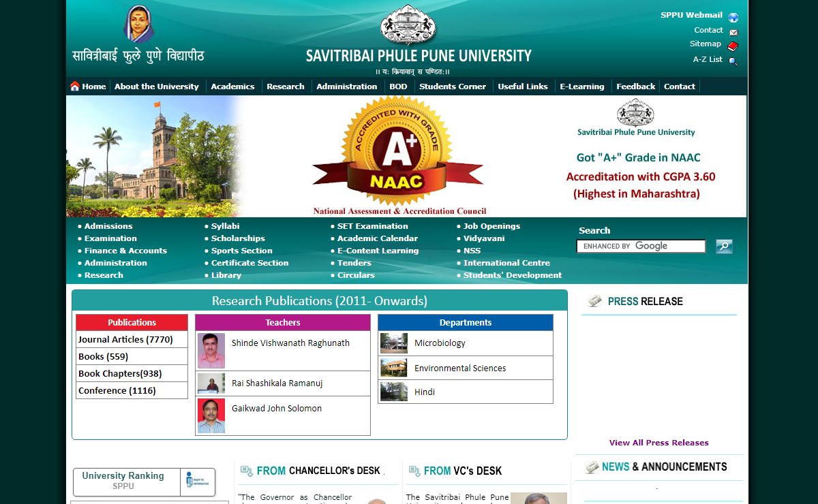
Task: Open International Centre link
Action: click(x=506, y=263)
